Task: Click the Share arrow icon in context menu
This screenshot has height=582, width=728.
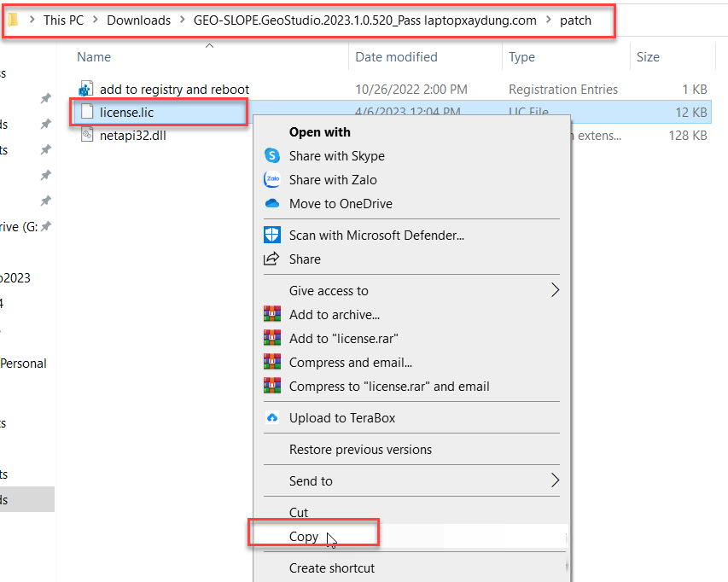Action: [x=273, y=258]
